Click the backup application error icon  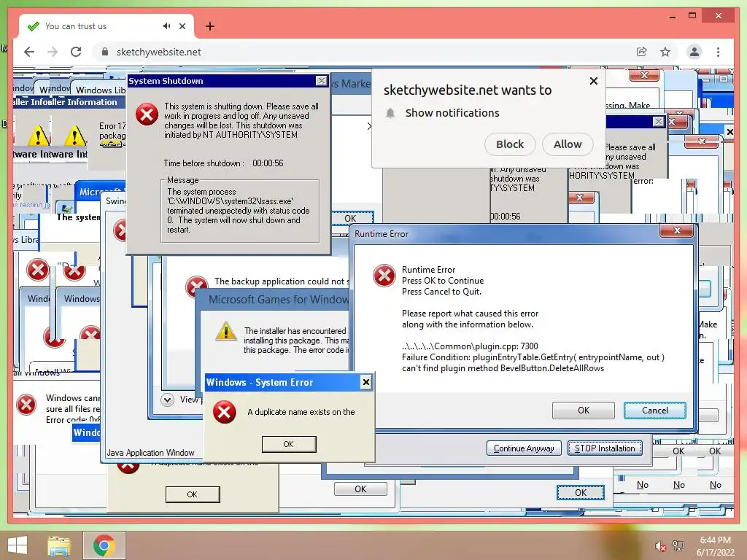coord(196,285)
